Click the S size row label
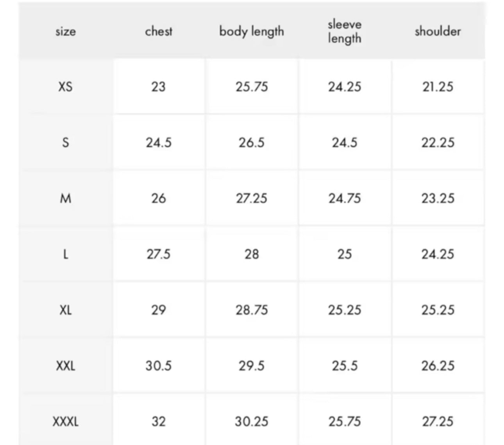The image size is (504, 445). click(66, 143)
